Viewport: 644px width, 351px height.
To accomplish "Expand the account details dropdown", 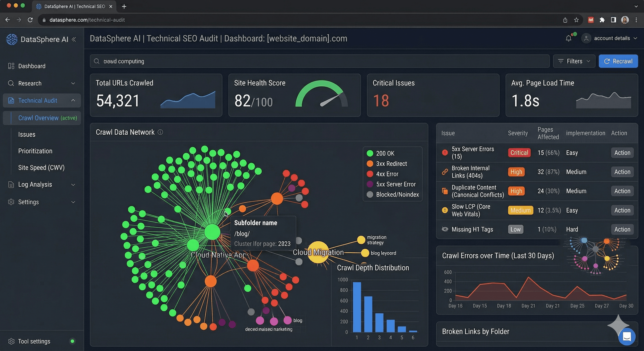I will [x=612, y=38].
